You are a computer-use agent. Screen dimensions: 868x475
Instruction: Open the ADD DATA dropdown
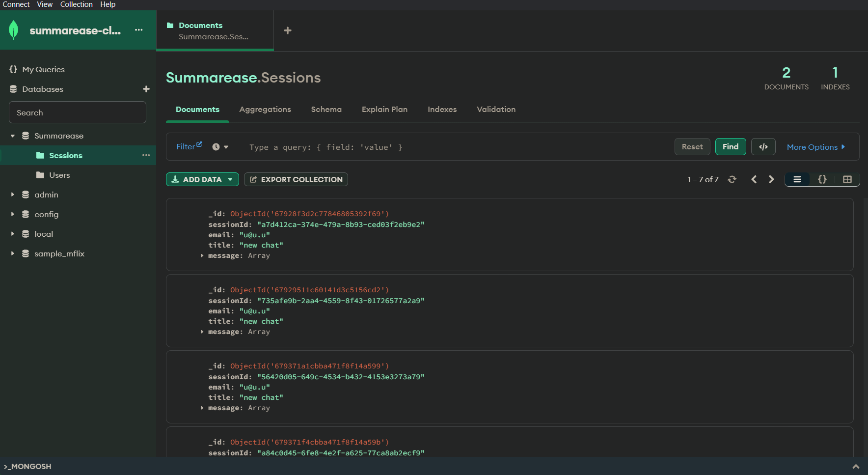[202, 179]
